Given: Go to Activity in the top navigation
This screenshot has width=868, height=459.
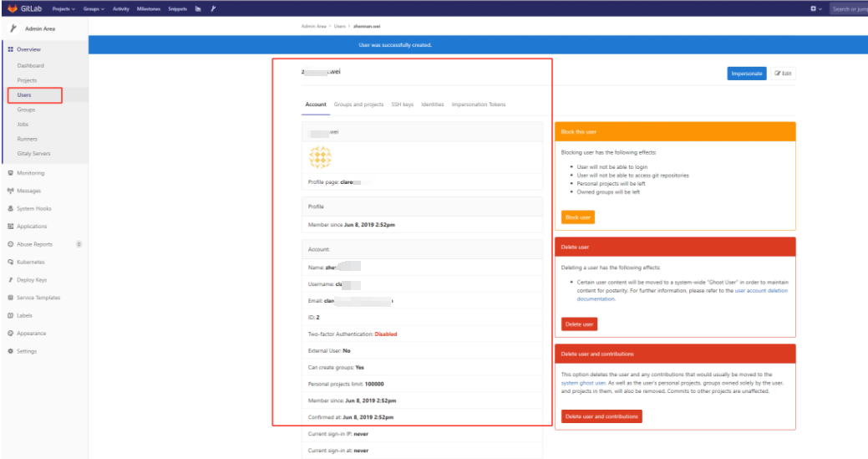Looking at the screenshot, I should pos(120,9).
